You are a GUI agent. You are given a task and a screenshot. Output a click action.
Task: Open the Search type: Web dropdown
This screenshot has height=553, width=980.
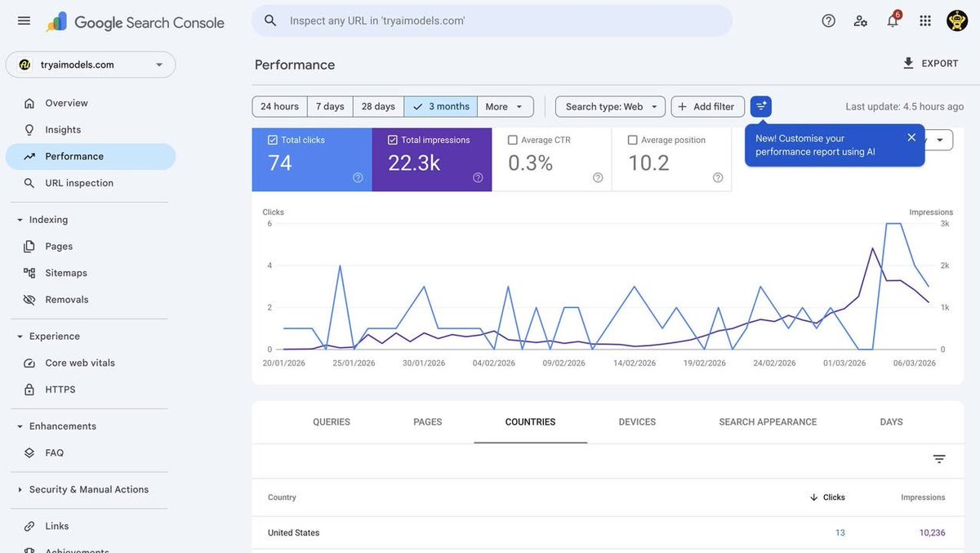pos(610,106)
